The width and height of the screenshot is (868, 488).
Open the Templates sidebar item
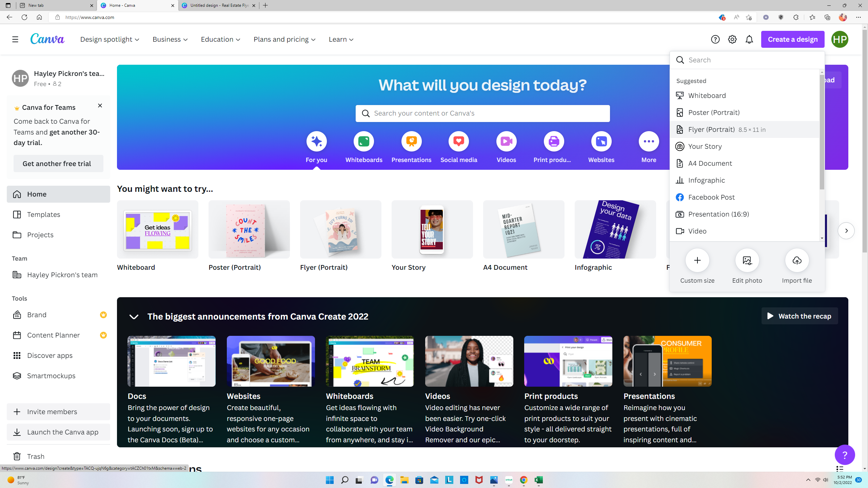point(44,214)
